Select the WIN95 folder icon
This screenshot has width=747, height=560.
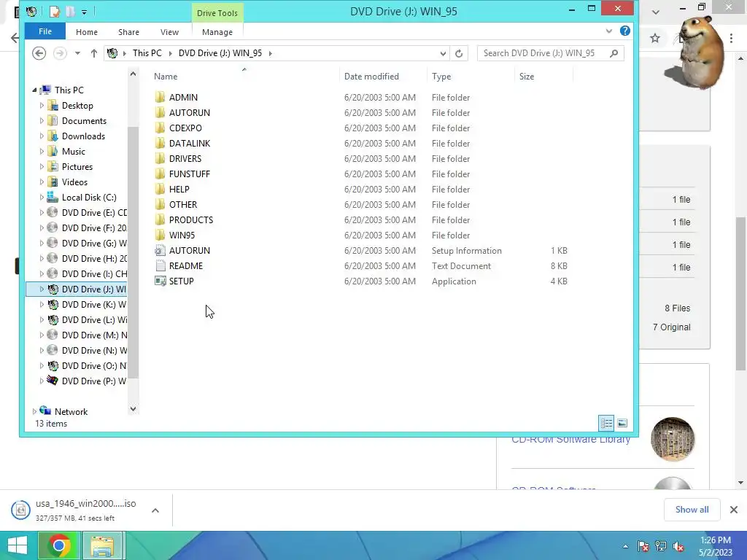coord(160,235)
